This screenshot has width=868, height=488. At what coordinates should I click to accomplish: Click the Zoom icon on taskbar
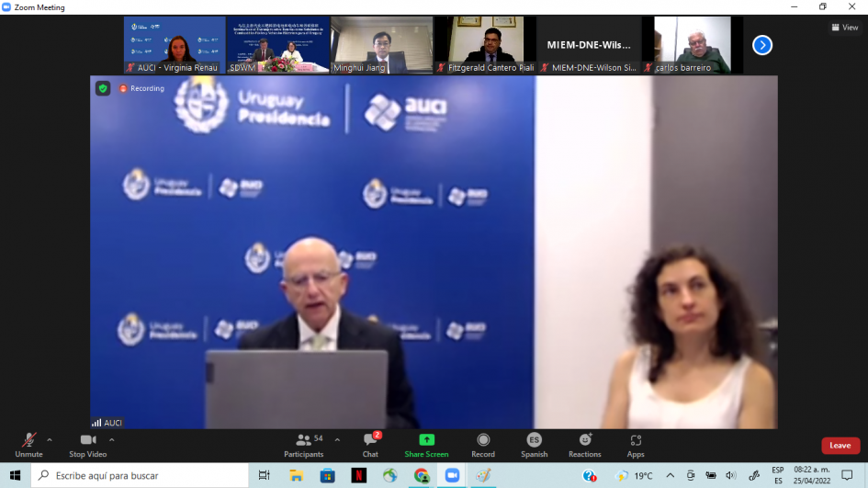pyautogui.click(x=452, y=475)
